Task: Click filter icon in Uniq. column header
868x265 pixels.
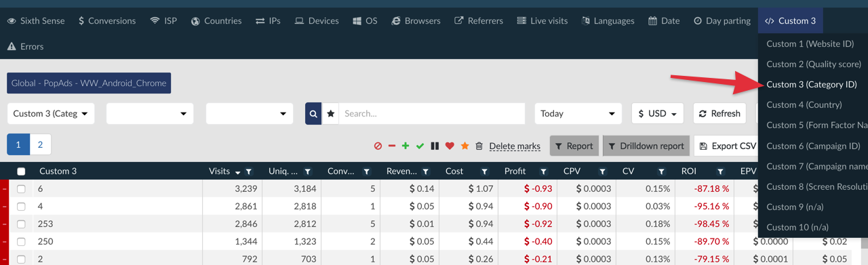Action: point(308,171)
